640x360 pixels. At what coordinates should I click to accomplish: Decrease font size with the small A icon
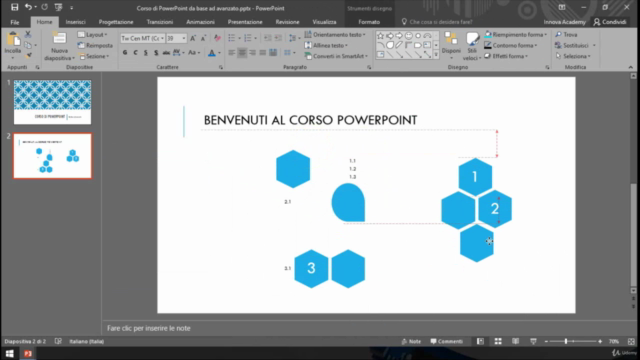(x=203, y=38)
